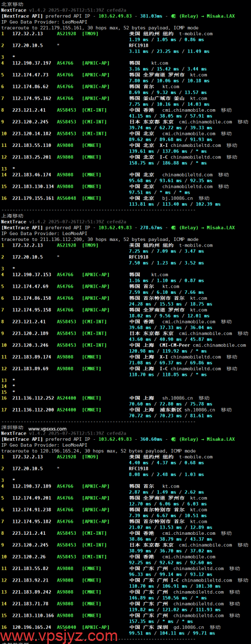Click IP address 112.174.47.69
Viewport: 251px width, 644px height.
(30, 286)
